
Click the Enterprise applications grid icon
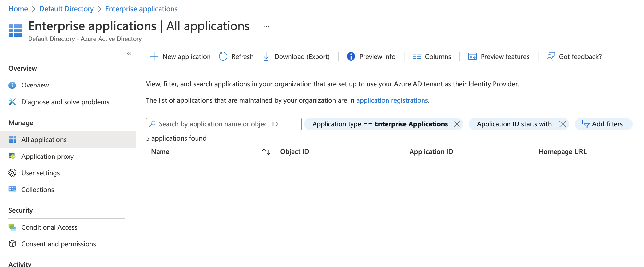[16, 30]
